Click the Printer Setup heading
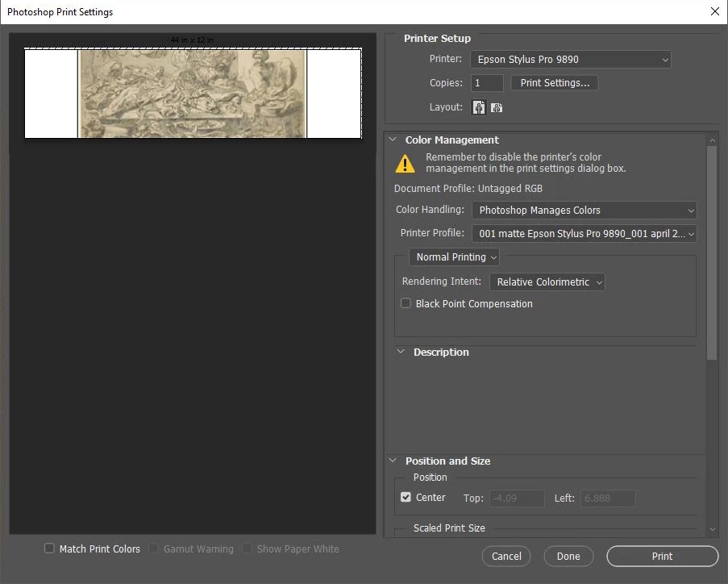This screenshot has width=728, height=584. click(437, 38)
